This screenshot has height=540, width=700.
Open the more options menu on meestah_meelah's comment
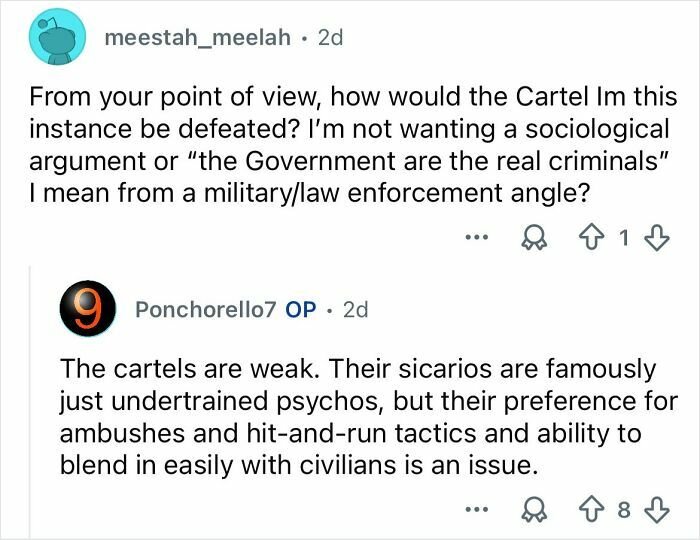click(474, 241)
